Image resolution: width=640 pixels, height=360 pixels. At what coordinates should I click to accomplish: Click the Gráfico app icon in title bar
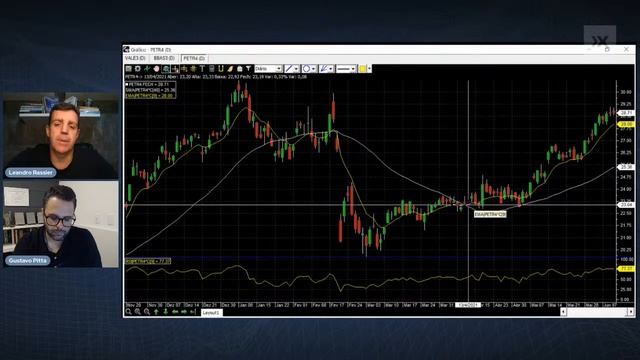tap(126, 49)
